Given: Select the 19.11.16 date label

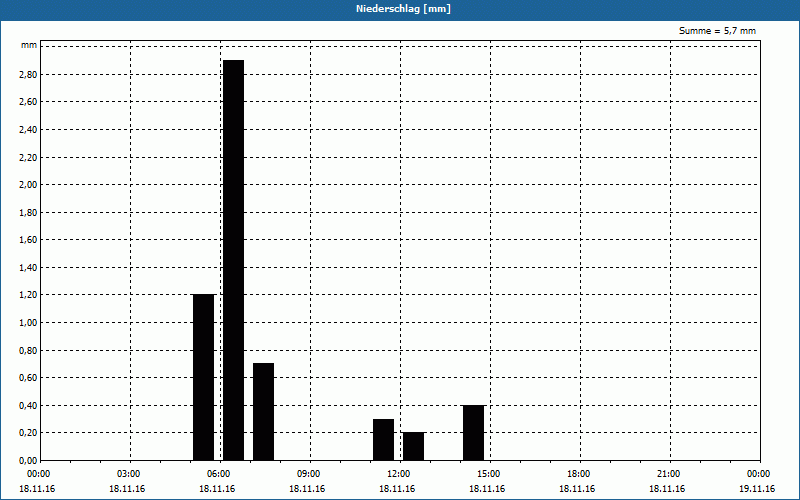Looking at the screenshot, I should tap(757, 489).
